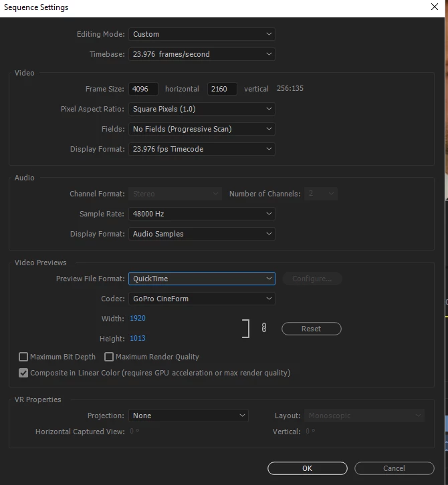
Task: Click the Cancel button
Action: click(395, 468)
